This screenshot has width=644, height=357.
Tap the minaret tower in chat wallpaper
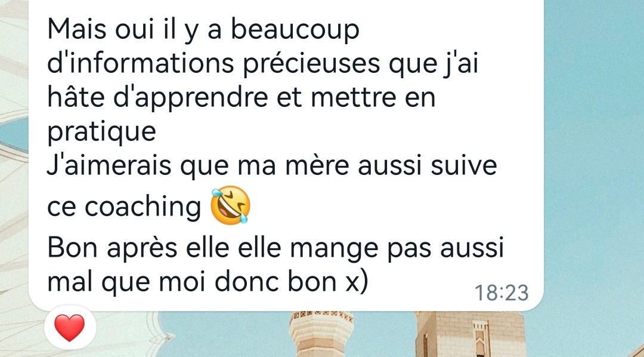[x=321, y=334]
